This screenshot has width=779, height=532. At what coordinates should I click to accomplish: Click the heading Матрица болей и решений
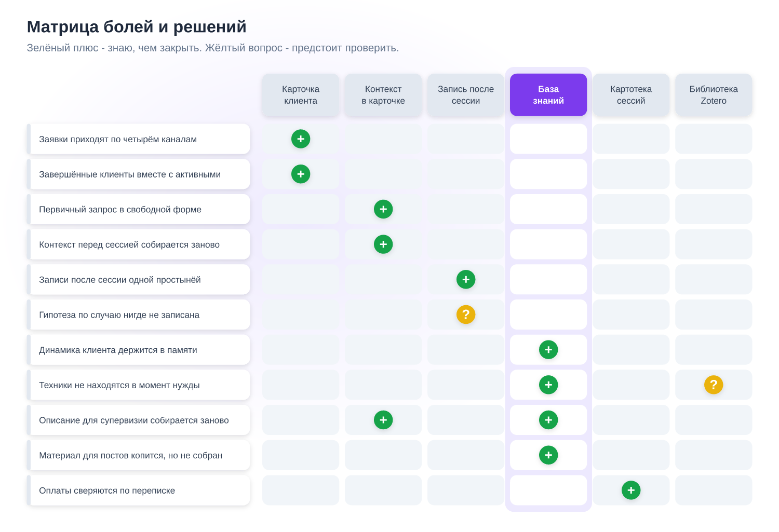(137, 26)
